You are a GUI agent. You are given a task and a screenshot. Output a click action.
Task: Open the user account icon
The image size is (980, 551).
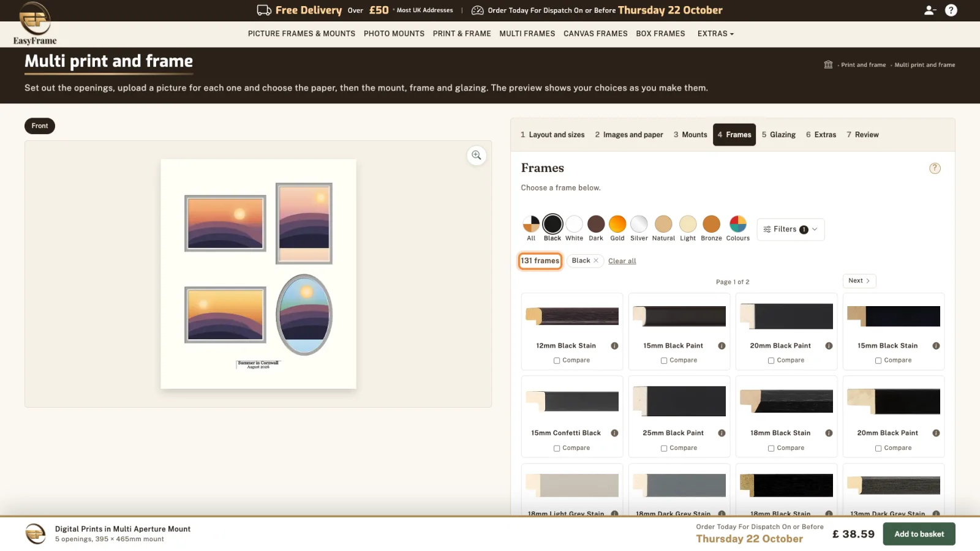[930, 10]
